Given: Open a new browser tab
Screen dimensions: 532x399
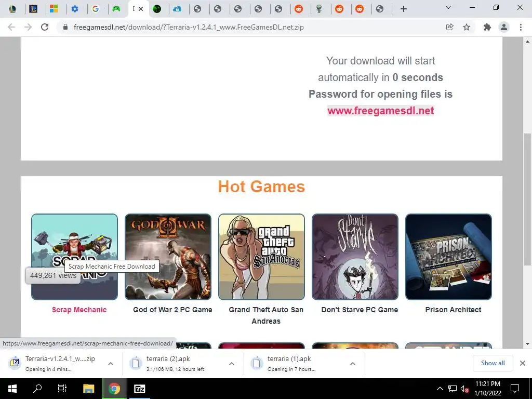Looking at the screenshot, I should tap(403, 9).
